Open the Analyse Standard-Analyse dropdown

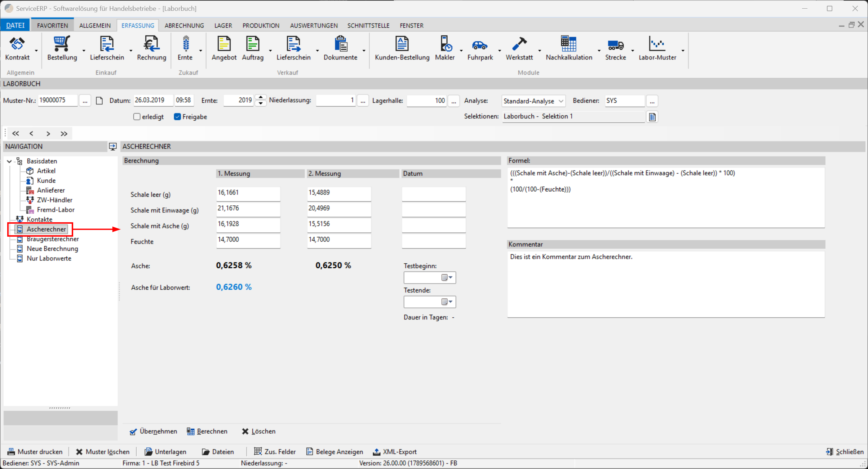click(x=533, y=101)
